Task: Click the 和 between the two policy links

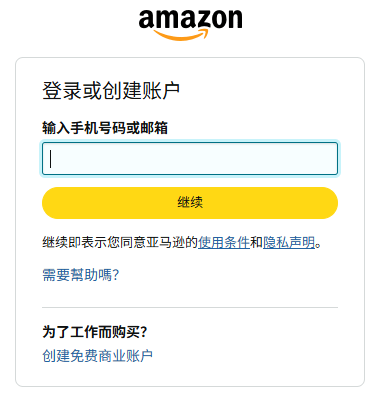Action: (256, 242)
